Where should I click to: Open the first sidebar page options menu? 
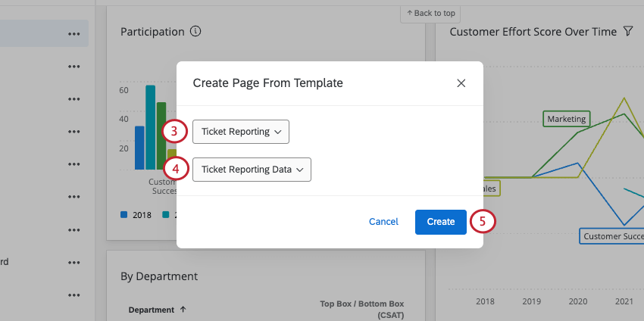pos(73,34)
